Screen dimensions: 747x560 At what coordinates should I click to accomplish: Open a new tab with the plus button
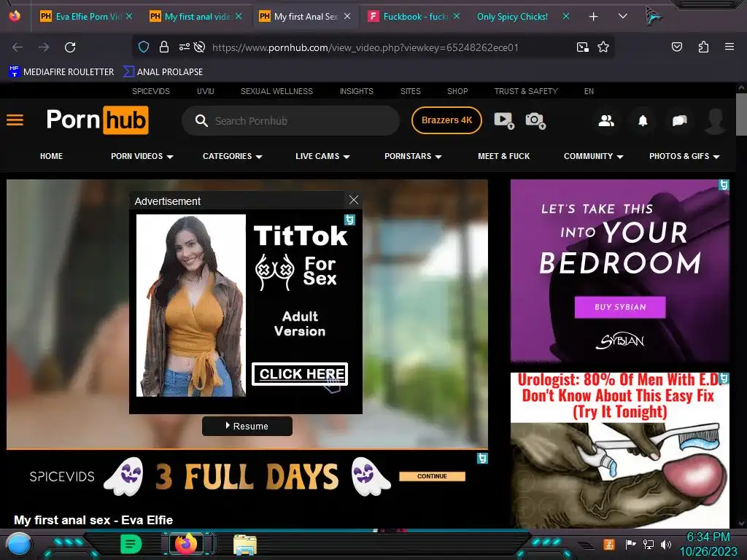[594, 17]
